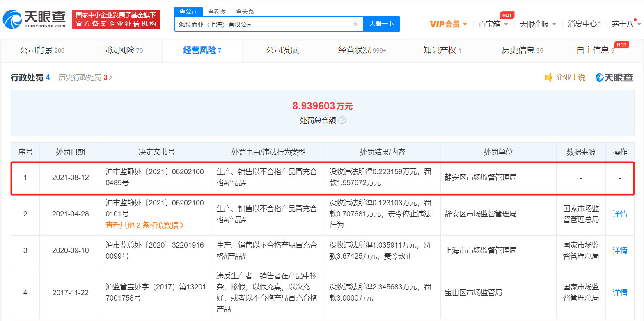Click the TianYanCha logo

click(x=34, y=19)
